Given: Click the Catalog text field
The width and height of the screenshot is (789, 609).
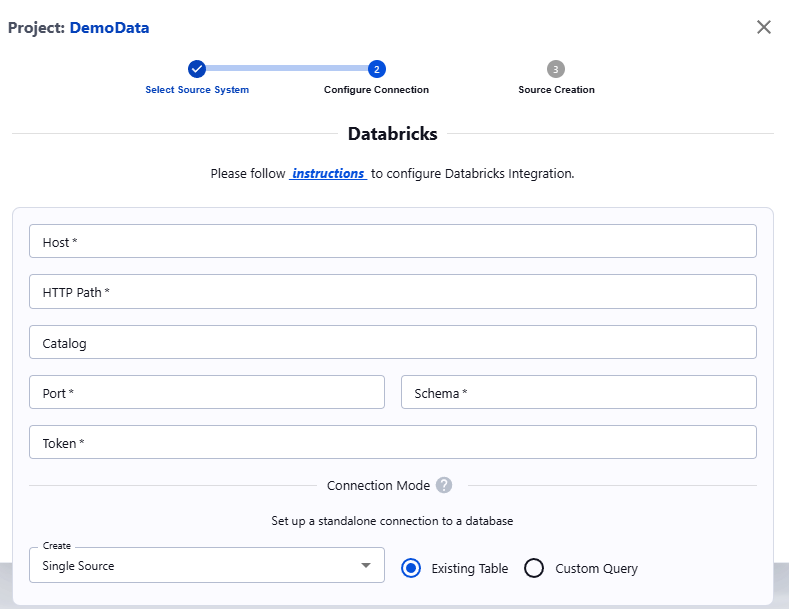Looking at the screenshot, I should click(392, 342).
